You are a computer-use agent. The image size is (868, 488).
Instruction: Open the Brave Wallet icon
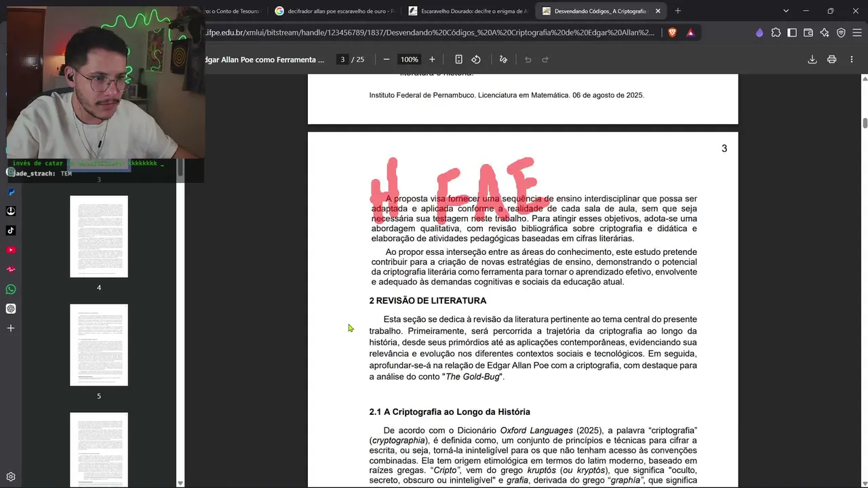[808, 33]
